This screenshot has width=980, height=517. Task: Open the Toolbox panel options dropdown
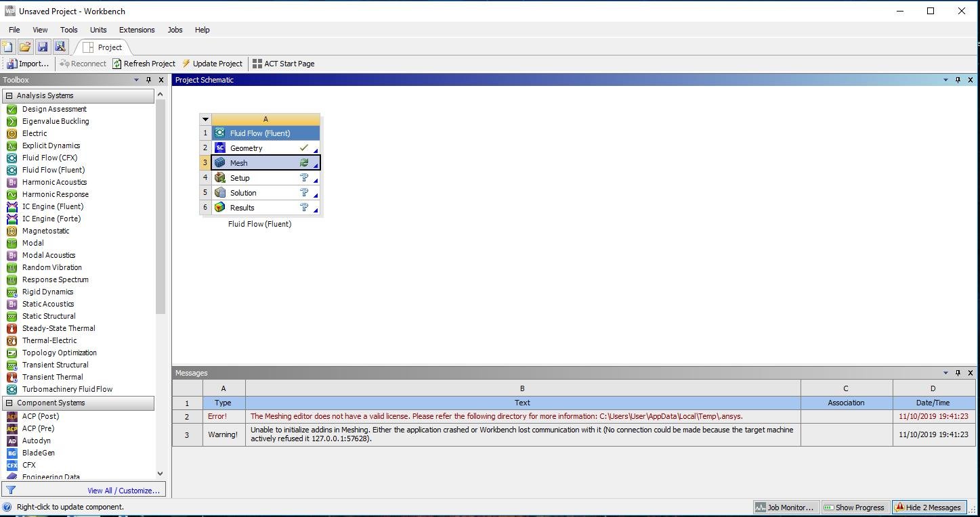(x=136, y=80)
